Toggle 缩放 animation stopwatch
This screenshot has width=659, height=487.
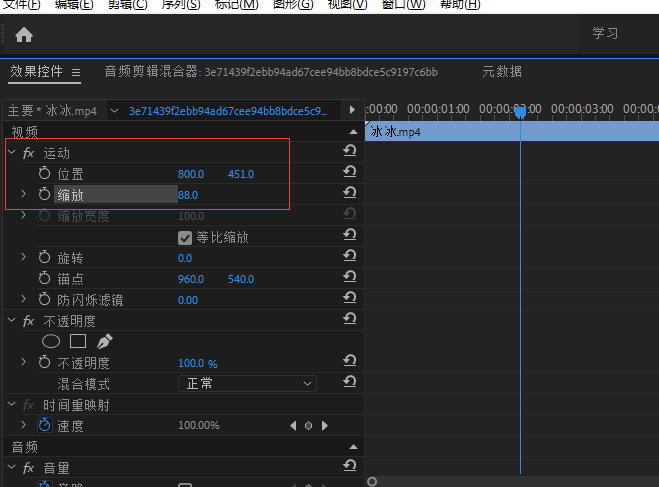point(44,194)
